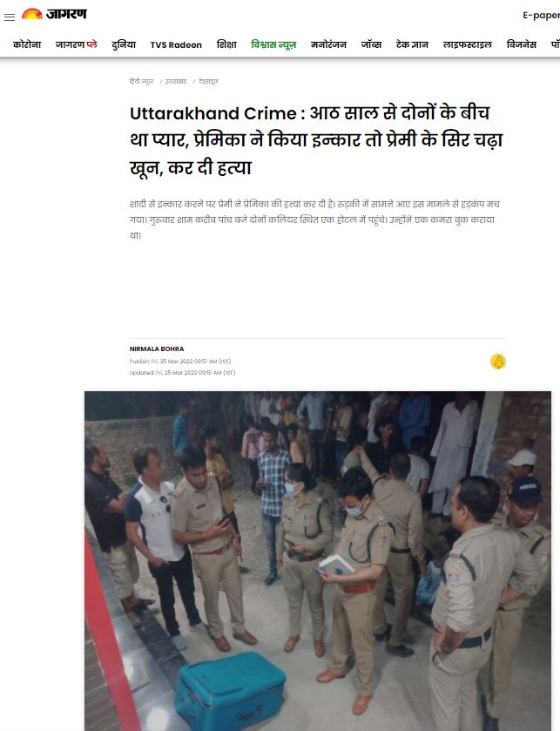560x731 pixels.
Task: Open the जॉब्स menu item
Action: pyautogui.click(x=371, y=44)
